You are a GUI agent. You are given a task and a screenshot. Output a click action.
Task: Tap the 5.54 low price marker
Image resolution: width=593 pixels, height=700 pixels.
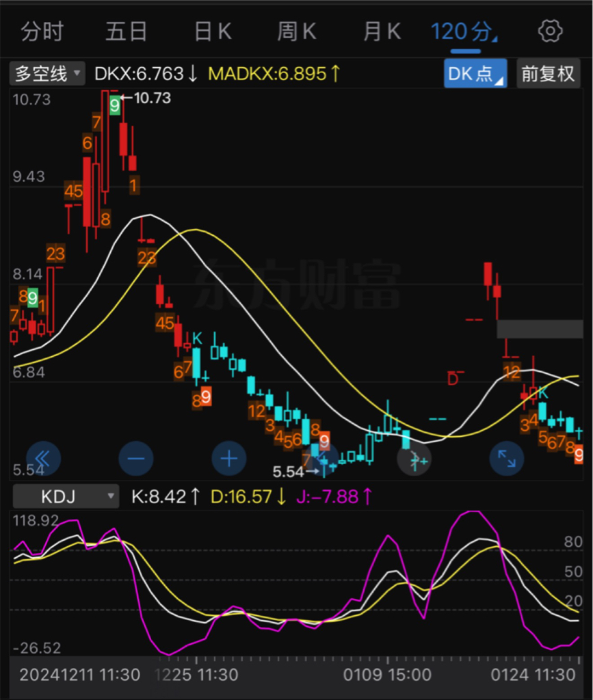tap(295, 472)
